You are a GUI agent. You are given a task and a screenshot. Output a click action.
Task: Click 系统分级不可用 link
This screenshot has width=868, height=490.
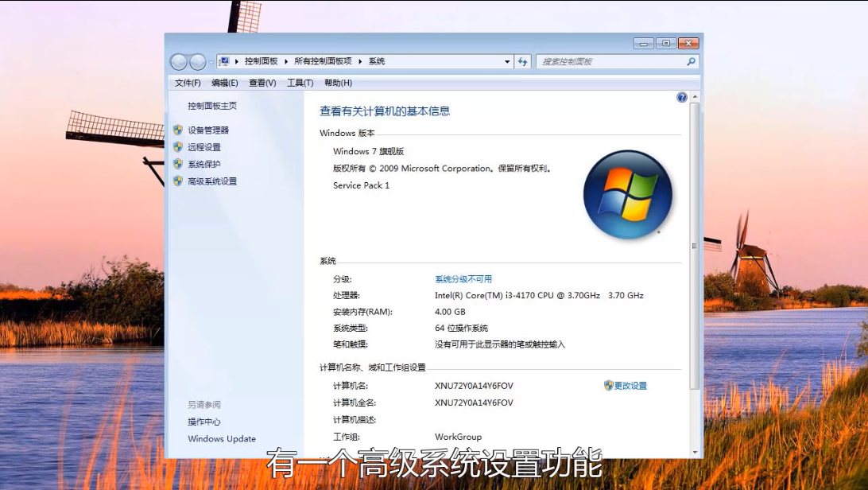coord(463,279)
